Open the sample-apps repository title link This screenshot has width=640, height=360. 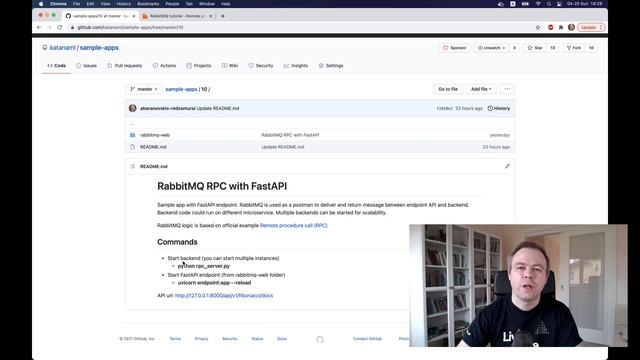point(99,48)
